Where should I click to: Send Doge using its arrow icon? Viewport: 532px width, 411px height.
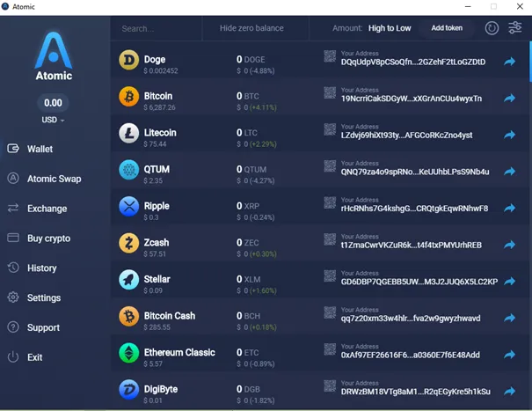[x=510, y=62]
